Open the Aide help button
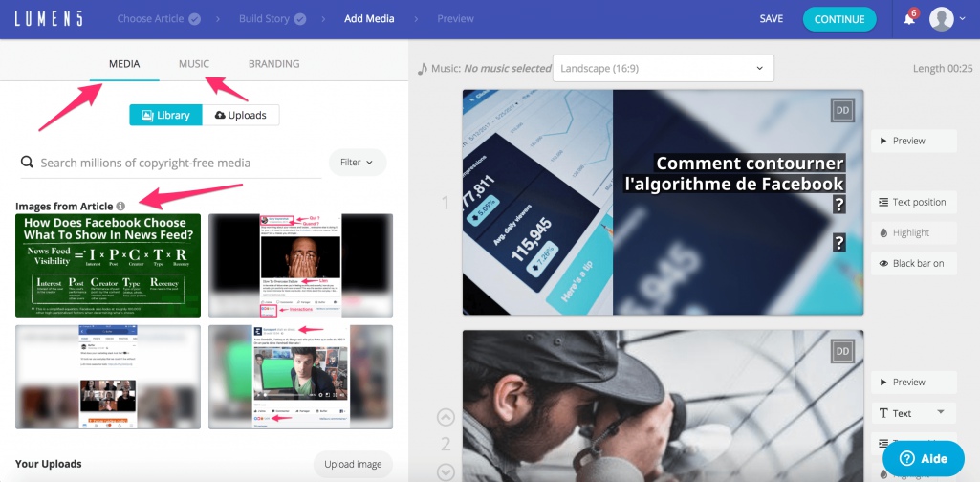This screenshot has height=482, width=980. point(924,459)
